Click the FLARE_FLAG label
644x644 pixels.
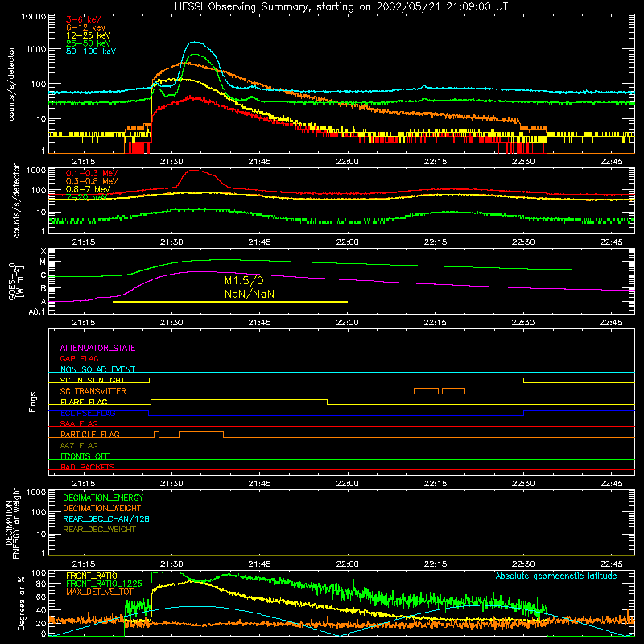point(84,402)
